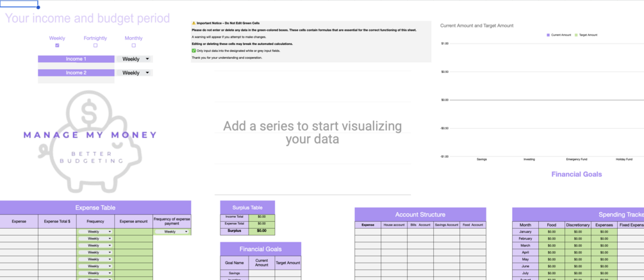This screenshot has height=280, width=644.
Task: Check the Weekly budget period checkbox
Action: click(57, 45)
